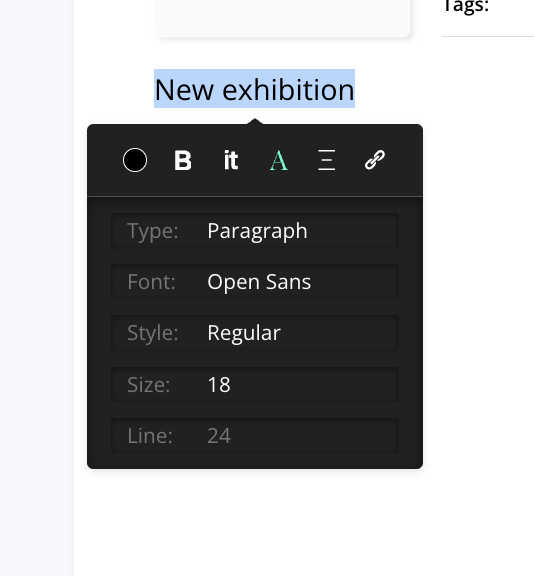Click the "Size:" label
Screen dimensions: 534x576
pyautogui.click(x=148, y=385)
